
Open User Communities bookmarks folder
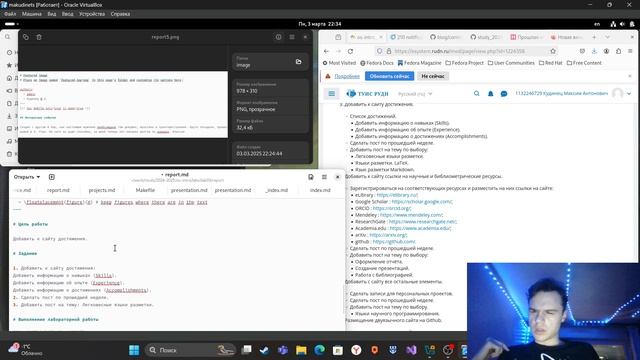click(511, 63)
